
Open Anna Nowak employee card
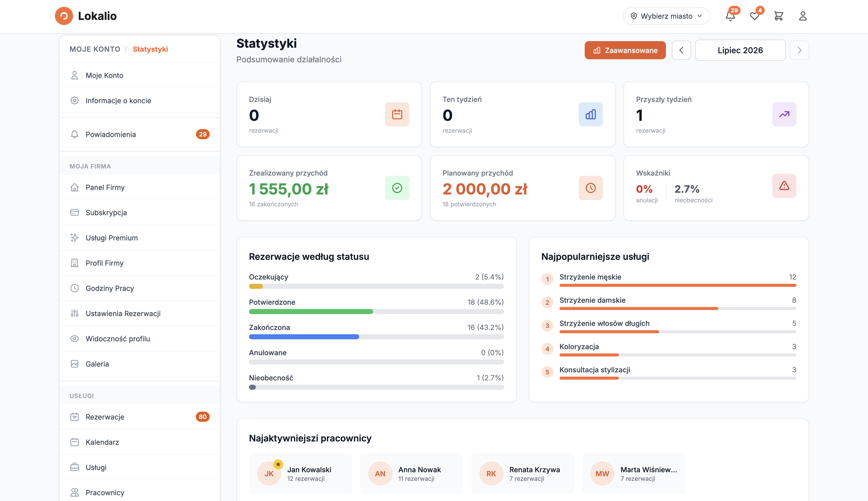(412, 474)
